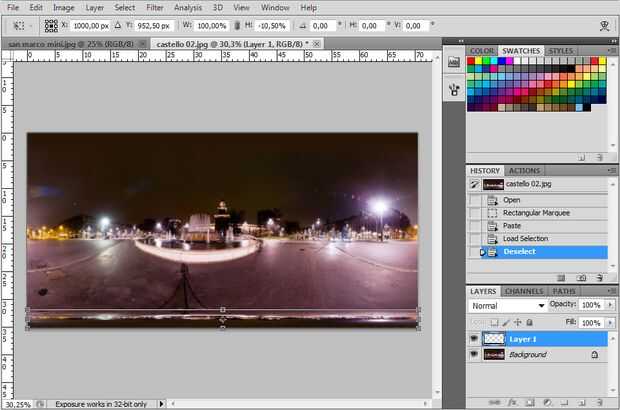Image resolution: width=620 pixels, height=410 pixels.
Task: Open the blending mode Normal dropdown
Action: 508,306
